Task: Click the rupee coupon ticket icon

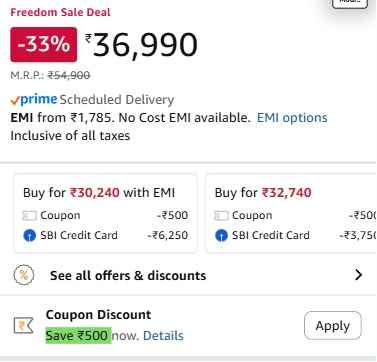Action: [x=23, y=326]
